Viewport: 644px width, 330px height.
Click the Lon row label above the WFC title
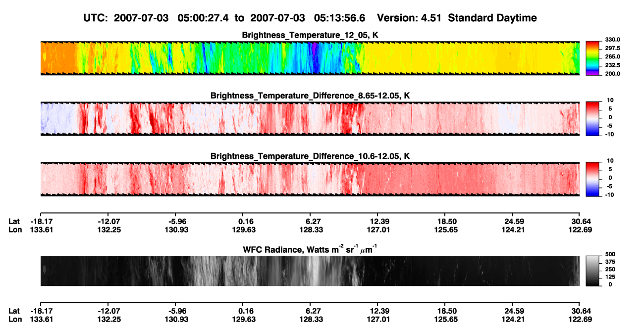(15, 229)
